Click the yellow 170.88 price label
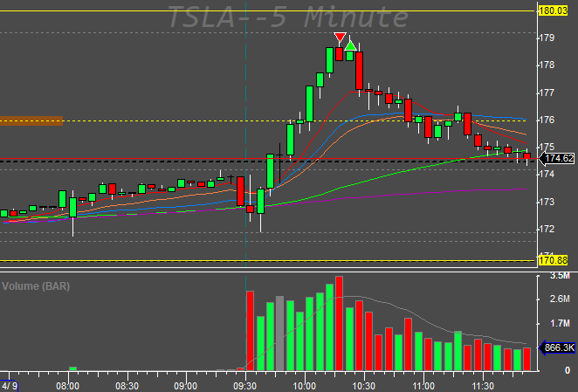The image size is (578, 392). pyautogui.click(x=553, y=260)
